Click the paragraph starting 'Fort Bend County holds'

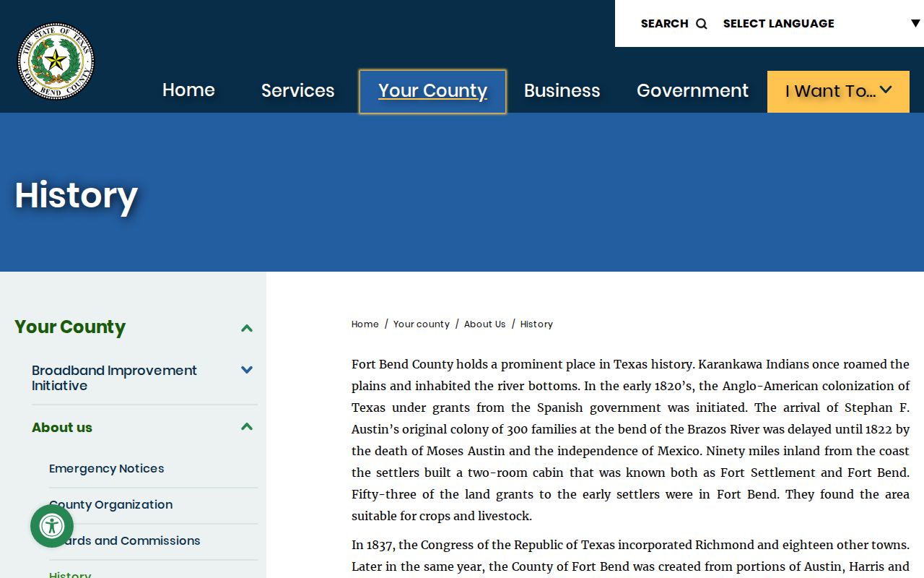[x=630, y=440]
